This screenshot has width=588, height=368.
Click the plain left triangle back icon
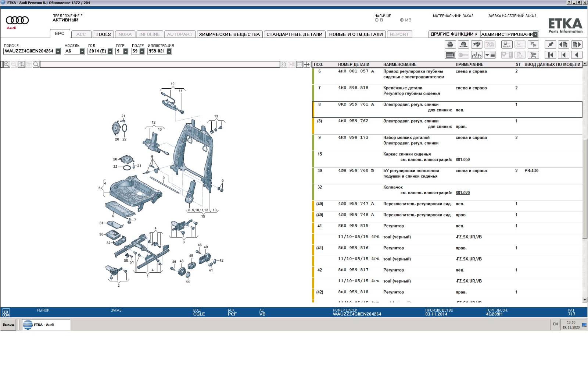(577, 55)
